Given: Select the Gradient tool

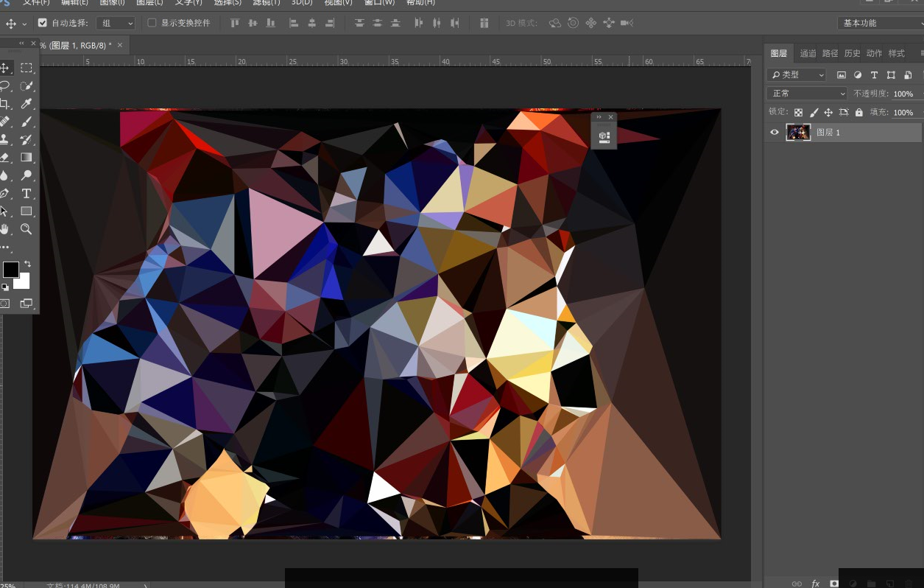Looking at the screenshot, I should (x=27, y=158).
